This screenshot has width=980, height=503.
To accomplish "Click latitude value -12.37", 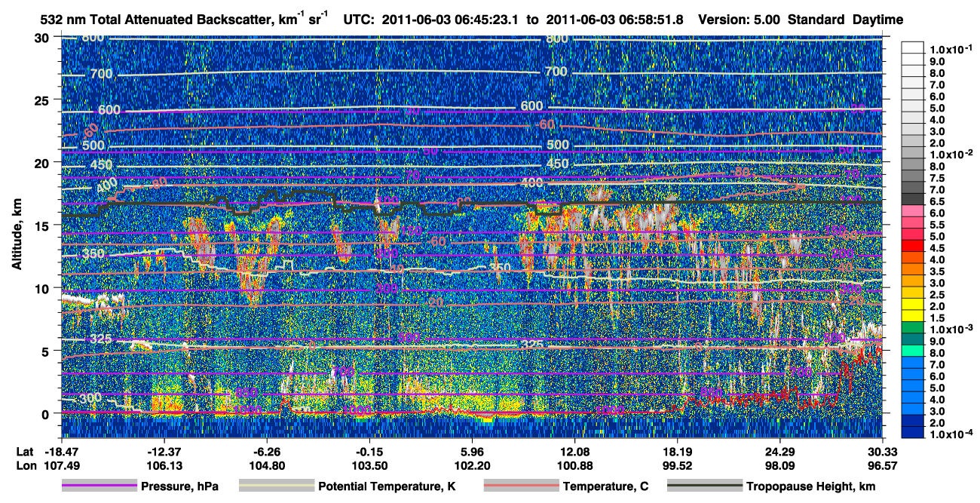I will (x=163, y=451).
